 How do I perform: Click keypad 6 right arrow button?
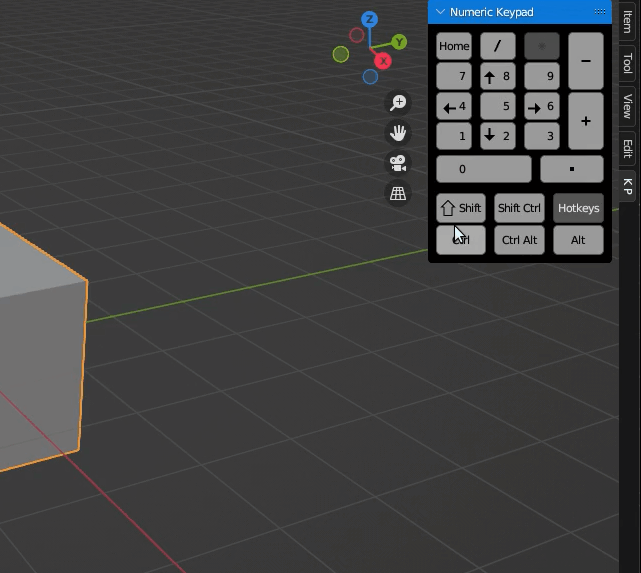click(x=542, y=106)
